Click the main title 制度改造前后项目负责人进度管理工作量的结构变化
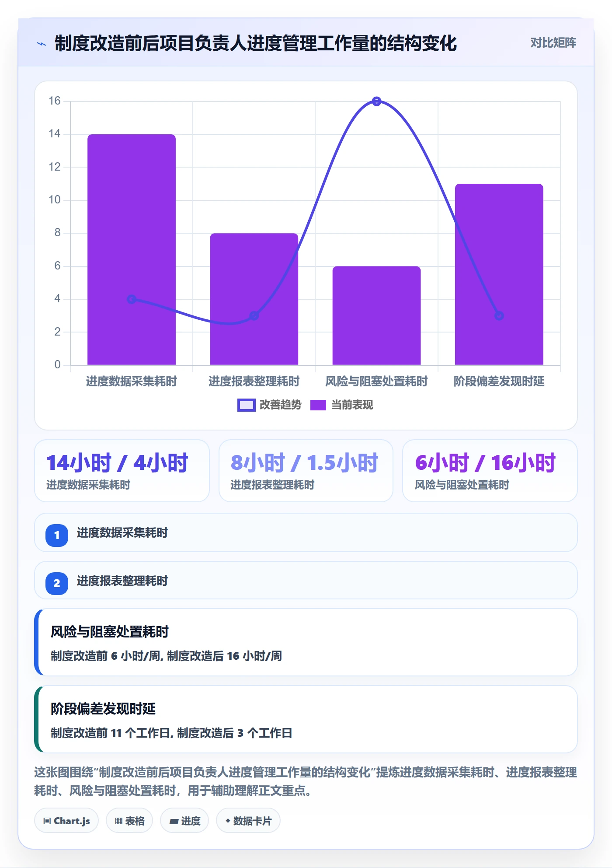 [256, 44]
